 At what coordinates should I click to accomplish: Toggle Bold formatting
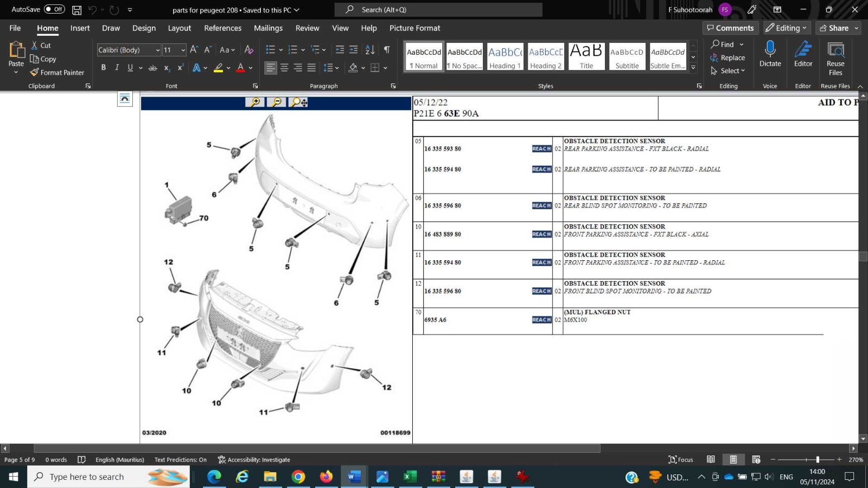(104, 68)
